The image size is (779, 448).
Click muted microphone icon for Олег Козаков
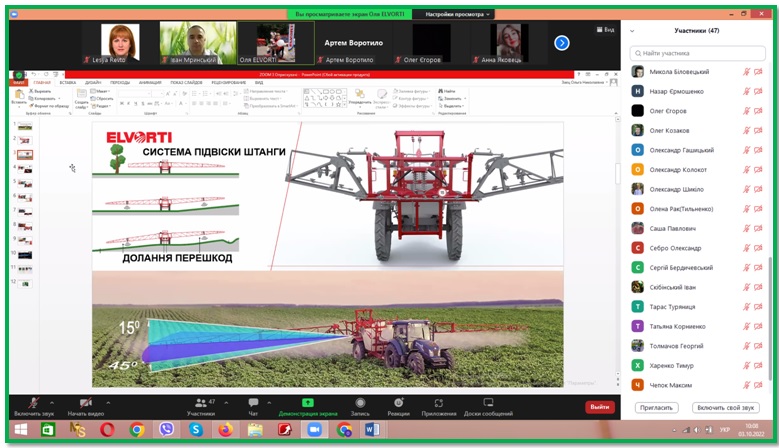[x=746, y=131]
